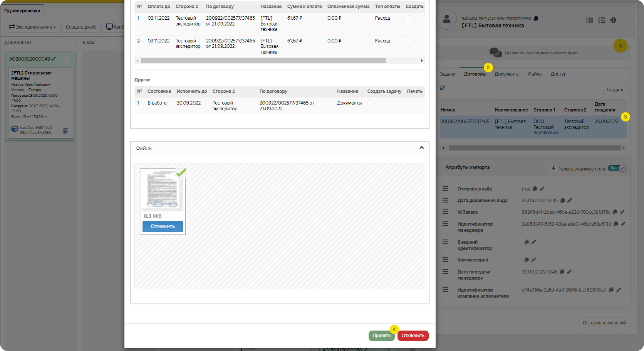Image resolution: width=644 pixels, height=351 pixels.
Task: Check 'Создать задачу' box for Документы row
Action: click(x=370, y=103)
